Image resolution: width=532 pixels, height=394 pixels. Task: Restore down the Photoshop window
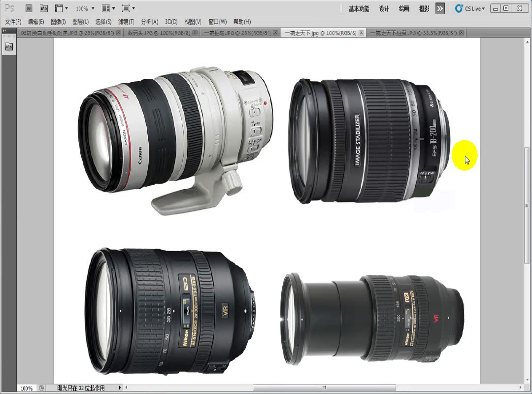506,9
